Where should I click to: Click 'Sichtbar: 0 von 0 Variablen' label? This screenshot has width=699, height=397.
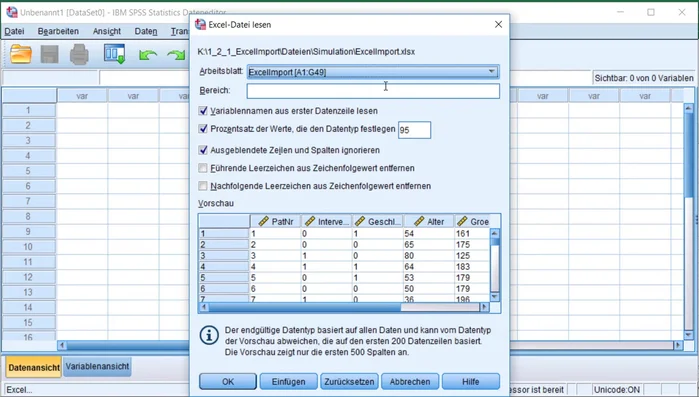pos(644,78)
